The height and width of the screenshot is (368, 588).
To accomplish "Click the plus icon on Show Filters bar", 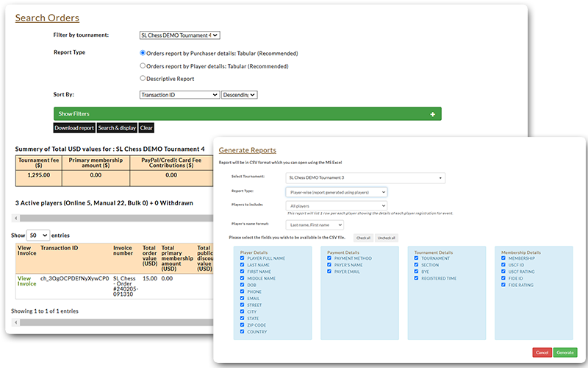I will (433, 114).
